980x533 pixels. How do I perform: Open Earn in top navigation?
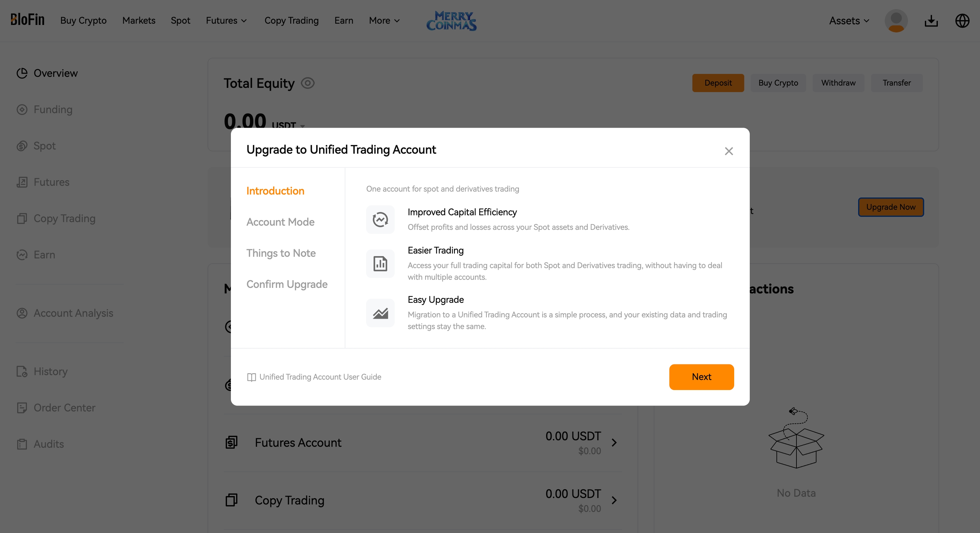click(x=343, y=20)
